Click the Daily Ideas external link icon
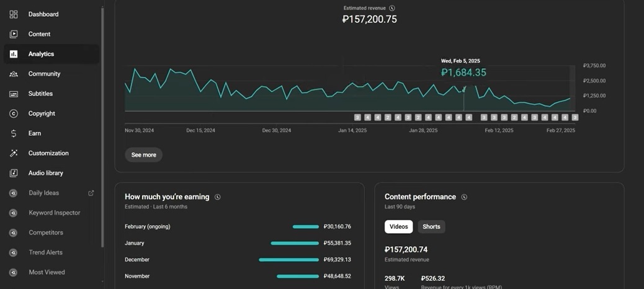This screenshot has width=644, height=289. [x=91, y=193]
